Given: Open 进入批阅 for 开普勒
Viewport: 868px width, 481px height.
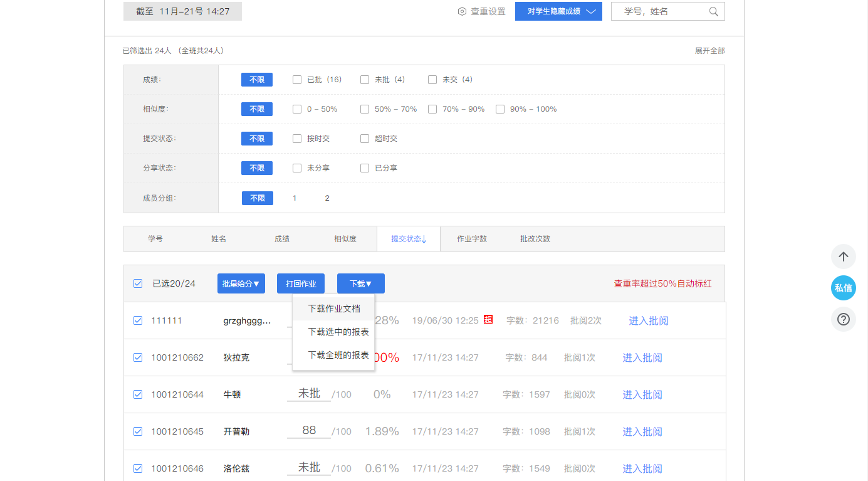Looking at the screenshot, I should [642, 431].
